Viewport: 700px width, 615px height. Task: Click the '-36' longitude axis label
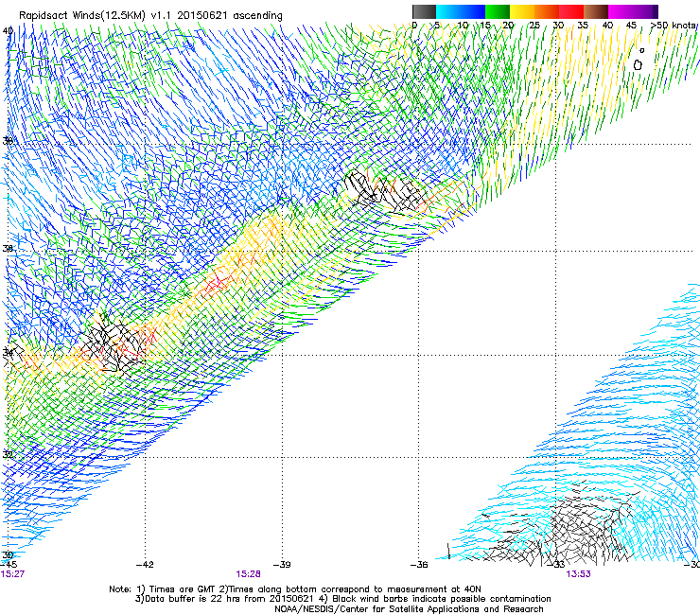419,565
